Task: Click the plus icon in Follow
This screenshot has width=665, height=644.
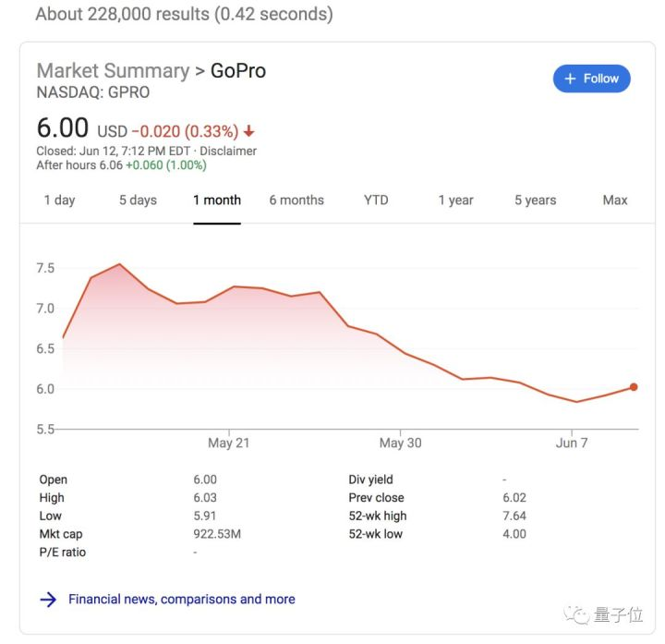Action: [570, 79]
